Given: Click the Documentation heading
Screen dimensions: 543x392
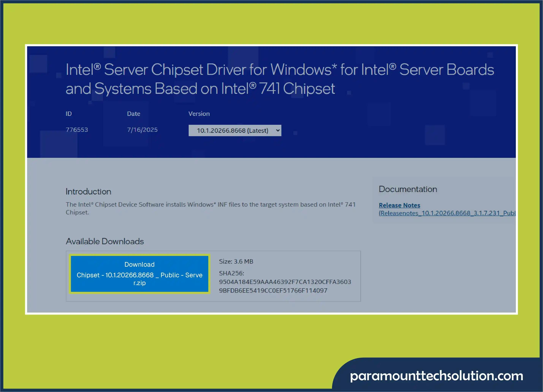Looking at the screenshot, I should [x=408, y=189].
